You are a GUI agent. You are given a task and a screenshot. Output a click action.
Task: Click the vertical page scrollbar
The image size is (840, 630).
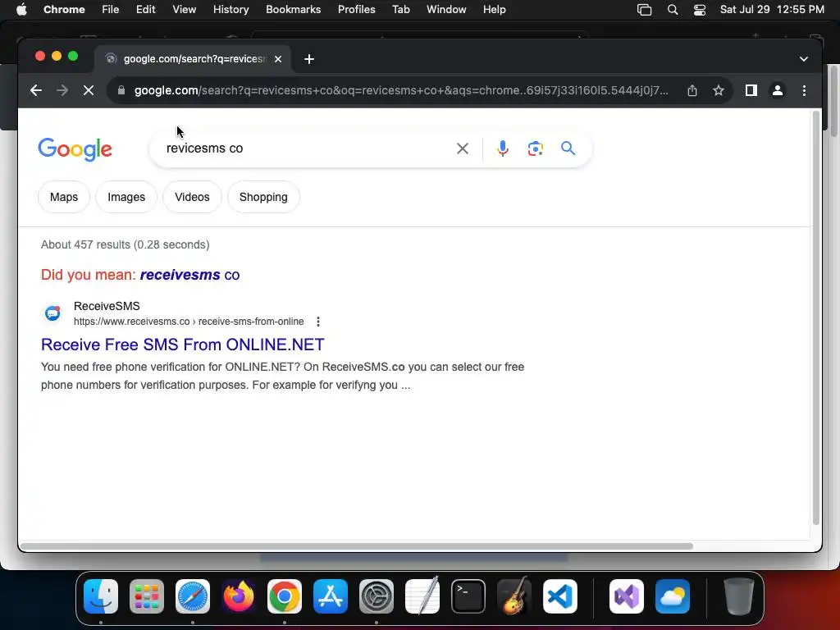pos(816,317)
